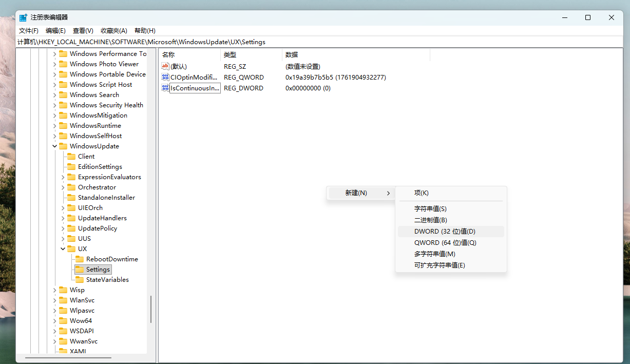Select 字符串值(S) in the new submenu
The image size is (630, 364).
pos(451,209)
